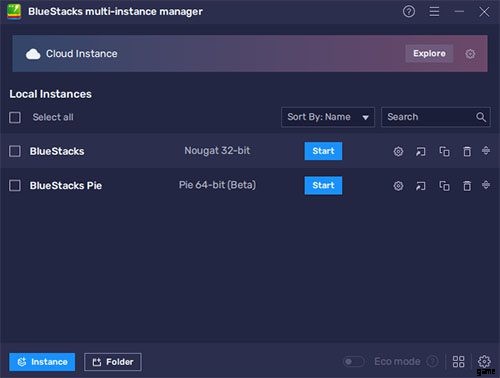Clone the BlueStacks Pie instance

[x=444, y=186]
